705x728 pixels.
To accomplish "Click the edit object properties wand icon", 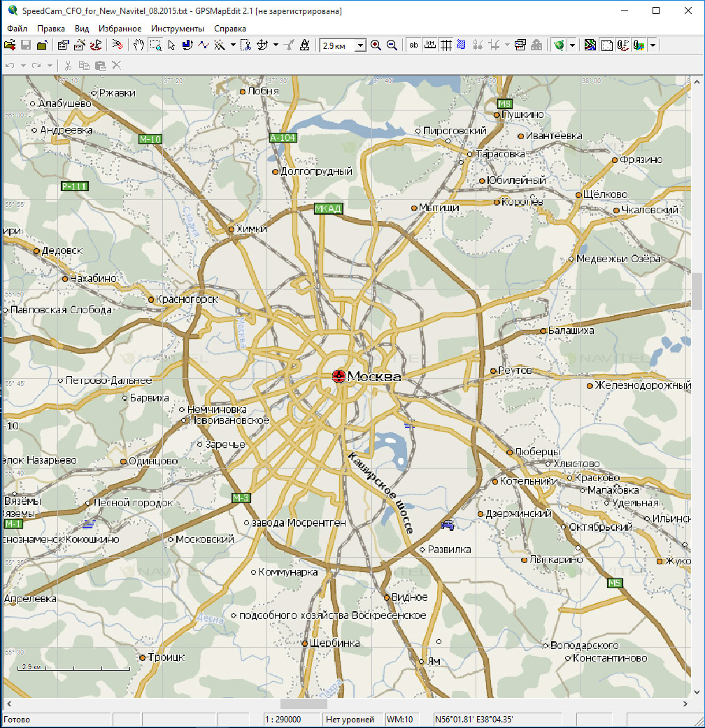I will pyautogui.click(x=80, y=45).
